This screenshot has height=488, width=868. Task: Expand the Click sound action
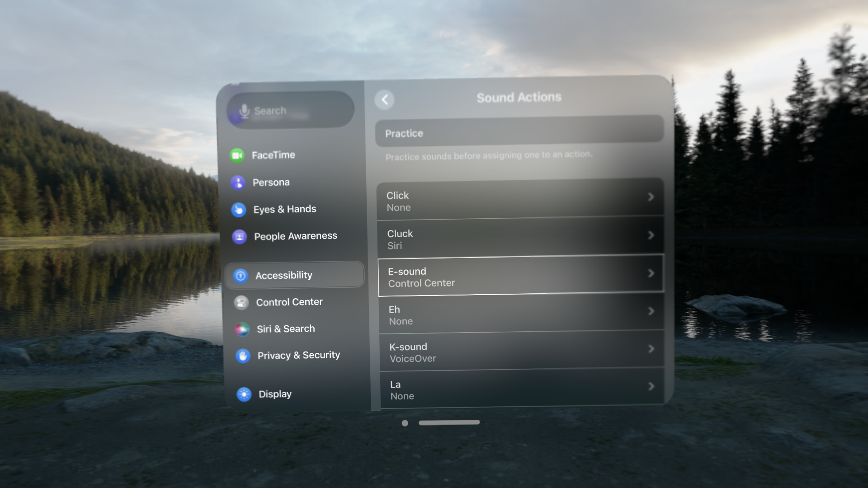pyautogui.click(x=520, y=201)
